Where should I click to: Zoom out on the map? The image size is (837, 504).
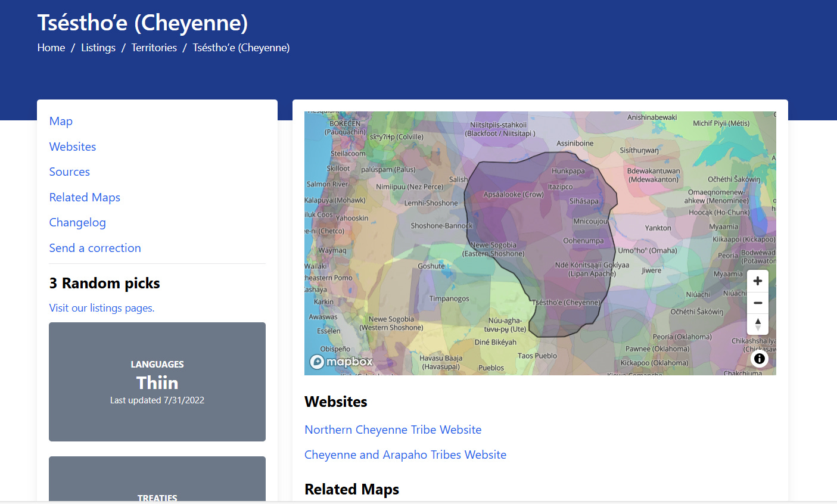(758, 303)
